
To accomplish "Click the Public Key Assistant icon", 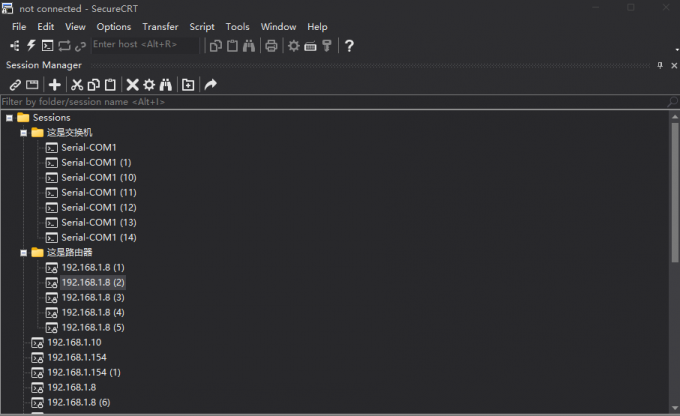I will click(x=327, y=46).
